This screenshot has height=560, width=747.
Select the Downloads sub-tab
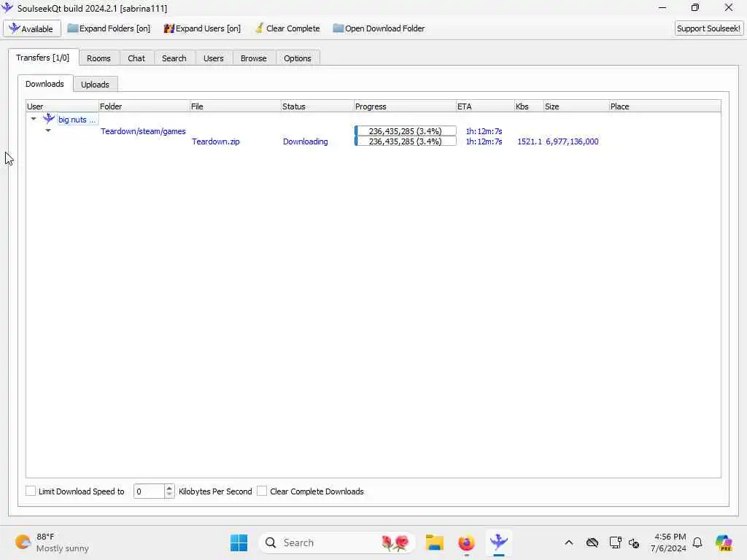click(44, 84)
